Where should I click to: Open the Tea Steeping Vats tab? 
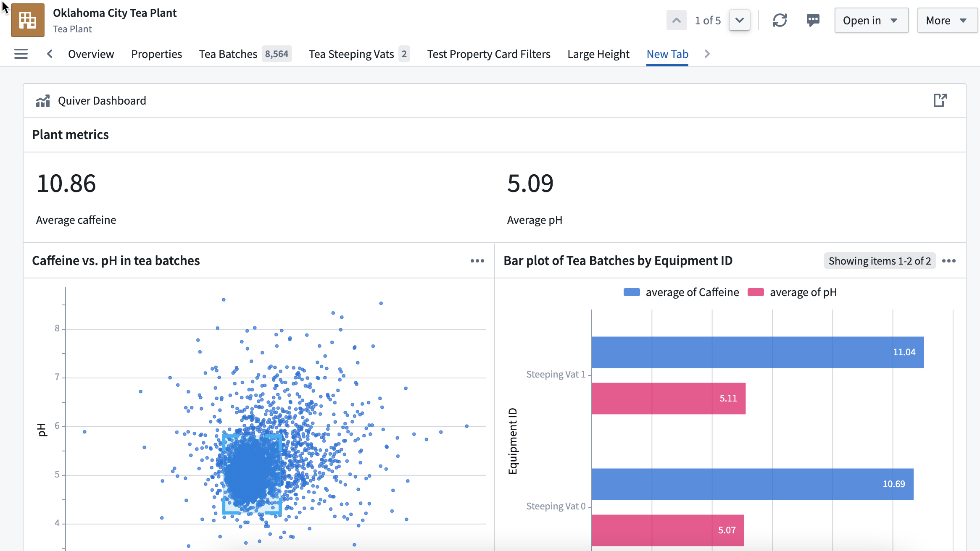359,54
